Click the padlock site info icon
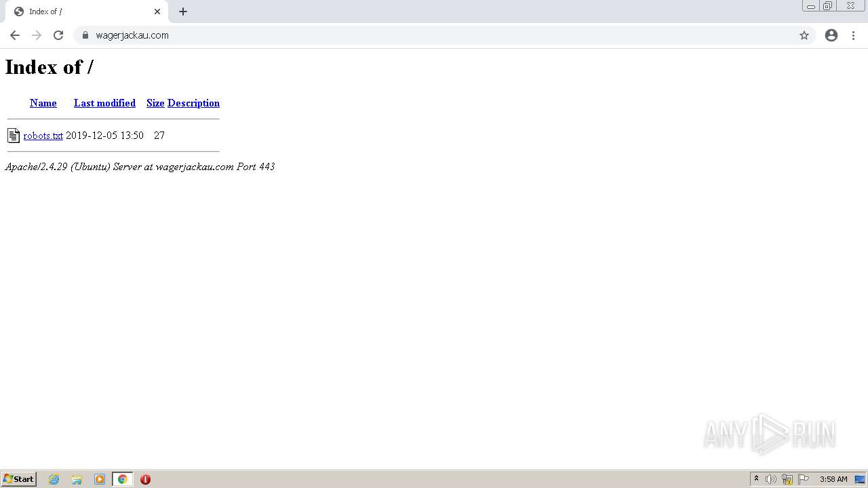The width and height of the screenshot is (868, 488). click(85, 35)
